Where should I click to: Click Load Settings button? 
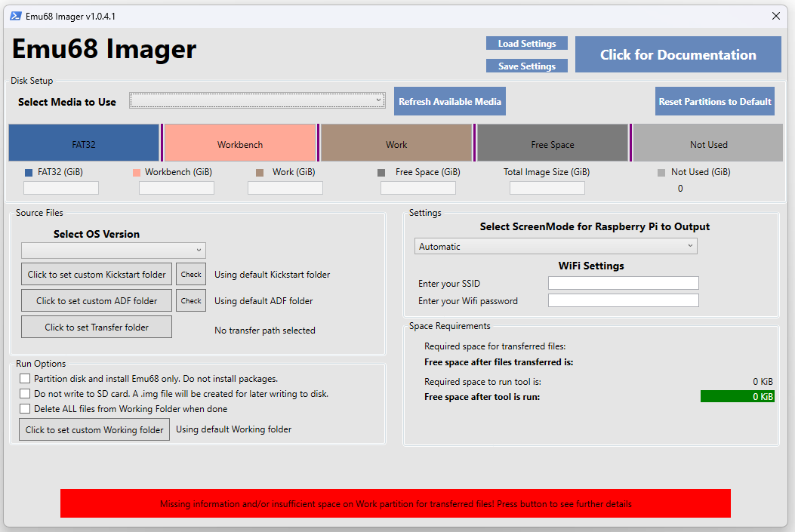pyautogui.click(x=527, y=44)
